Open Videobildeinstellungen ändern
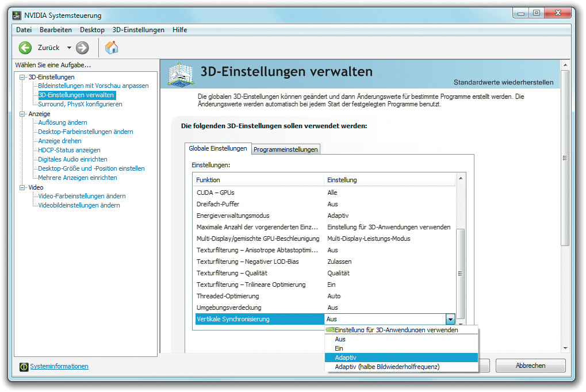Screen dimensions: 586x392 (79, 206)
